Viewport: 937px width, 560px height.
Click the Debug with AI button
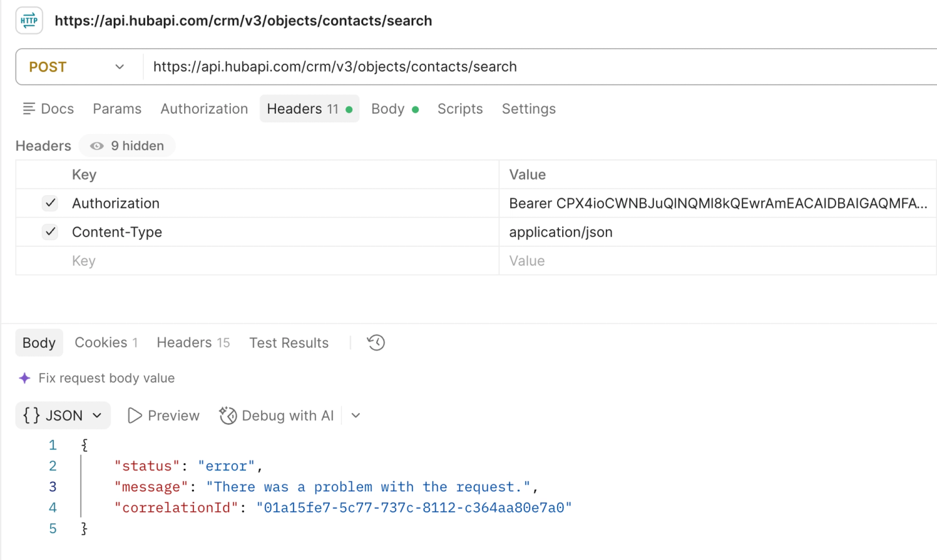click(277, 416)
